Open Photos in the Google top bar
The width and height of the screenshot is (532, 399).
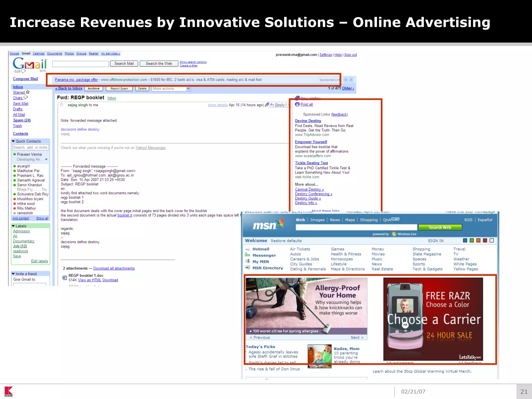(69, 54)
